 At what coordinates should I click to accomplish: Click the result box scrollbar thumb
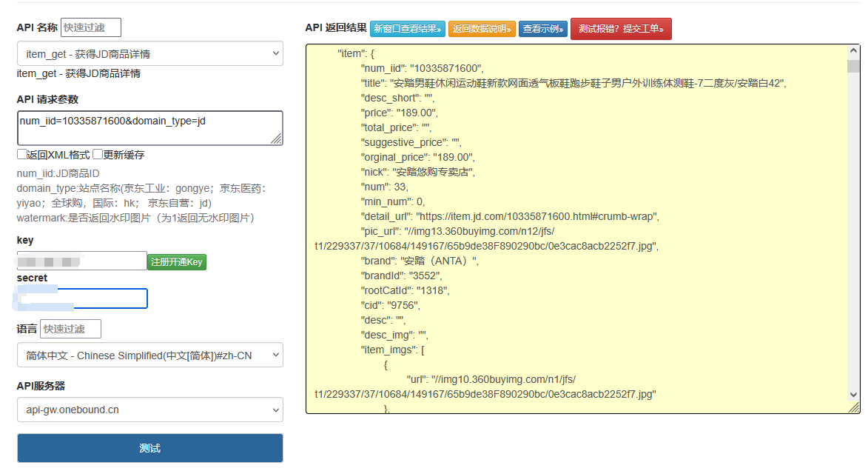click(x=854, y=67)
